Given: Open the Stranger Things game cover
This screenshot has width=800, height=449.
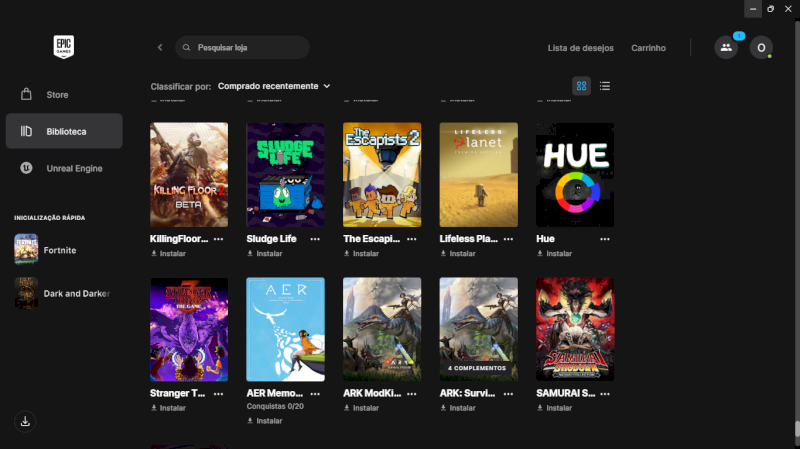Looking at the screenshot, I should (189, 330).
